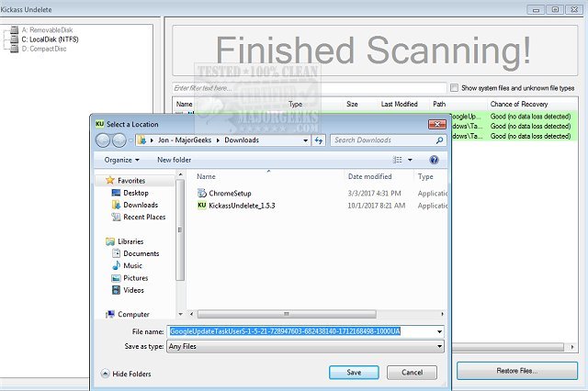Click the navigation pane vertical scrollbar thumb
Screen dimensions: 588x391
(180, 230)
